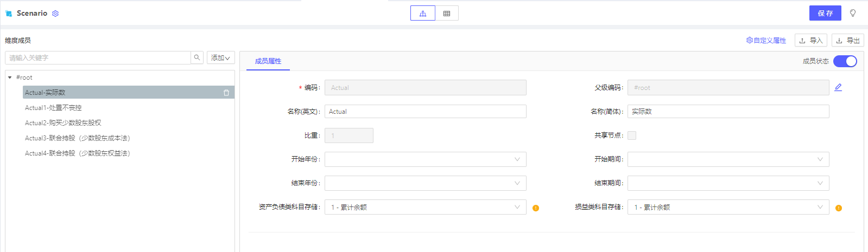
Task: Open the 自定义属性 link
Action: click(766, 41)
